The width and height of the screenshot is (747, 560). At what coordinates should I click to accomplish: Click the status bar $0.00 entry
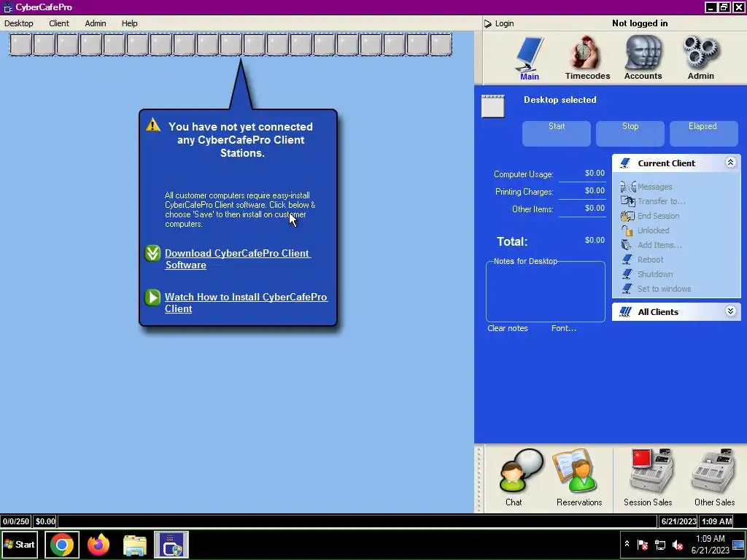pyautogui.click(x=45, y=521)
